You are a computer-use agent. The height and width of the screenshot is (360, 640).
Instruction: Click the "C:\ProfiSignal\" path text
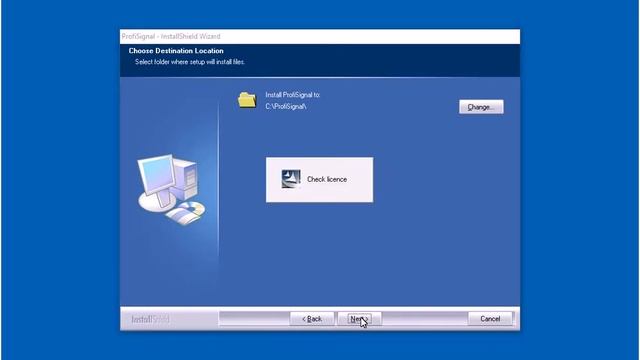click(x=286, y=107)
